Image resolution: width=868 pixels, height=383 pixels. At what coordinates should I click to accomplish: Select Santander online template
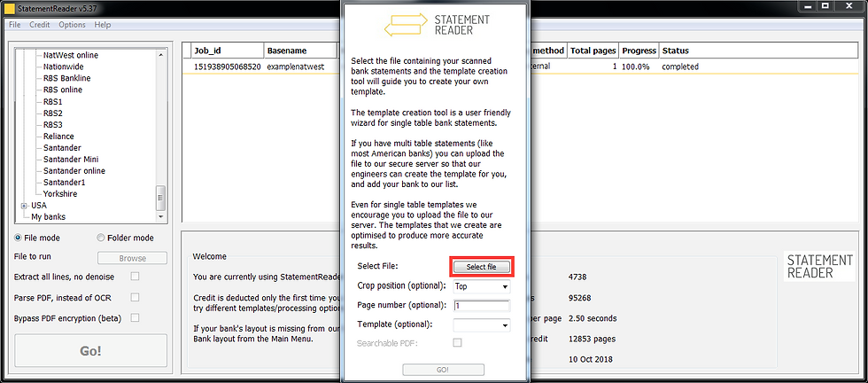74,171
